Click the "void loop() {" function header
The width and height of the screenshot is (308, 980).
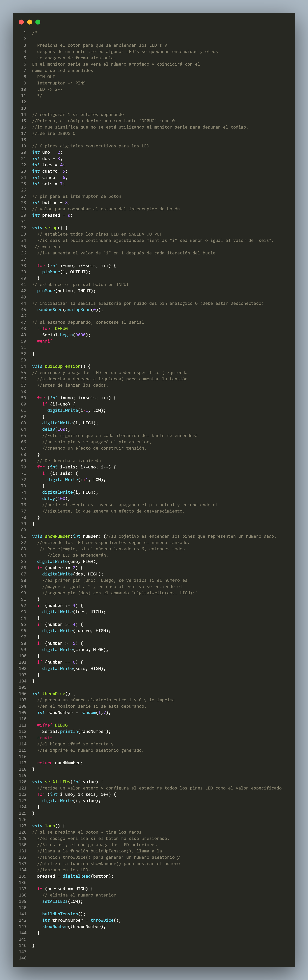[49, 826]
